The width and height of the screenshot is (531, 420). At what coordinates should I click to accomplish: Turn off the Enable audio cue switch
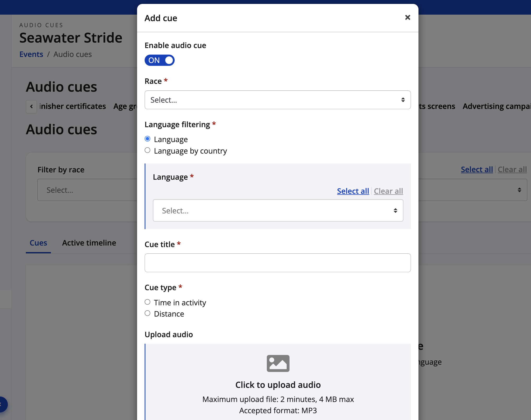(x=160, y=60)
